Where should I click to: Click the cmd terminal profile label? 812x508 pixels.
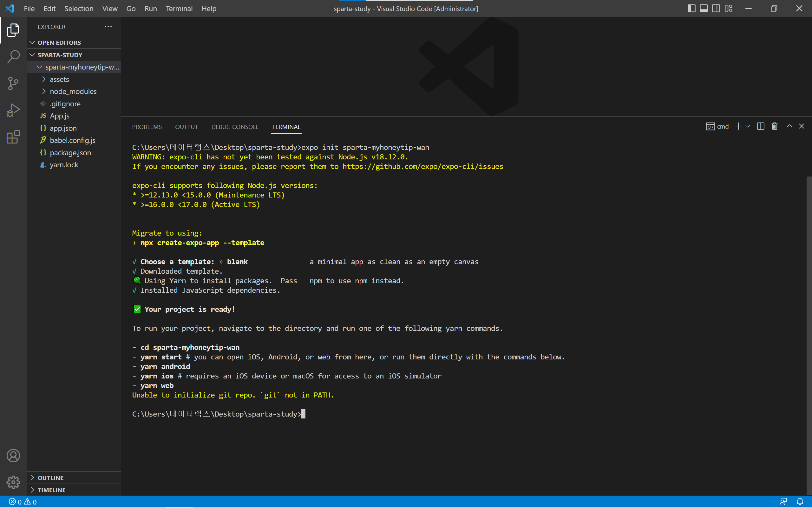click(x=717, y=126)
